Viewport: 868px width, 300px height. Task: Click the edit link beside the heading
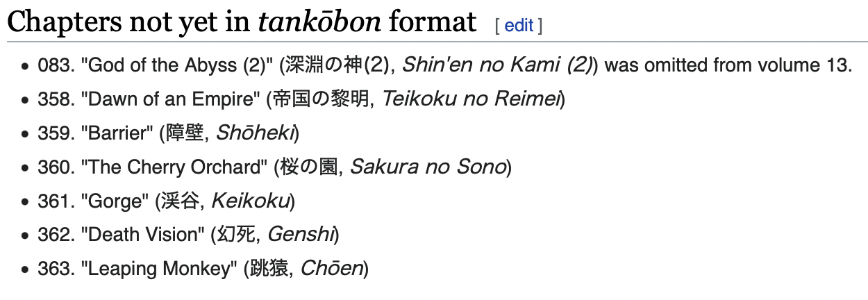click(519, 26)
